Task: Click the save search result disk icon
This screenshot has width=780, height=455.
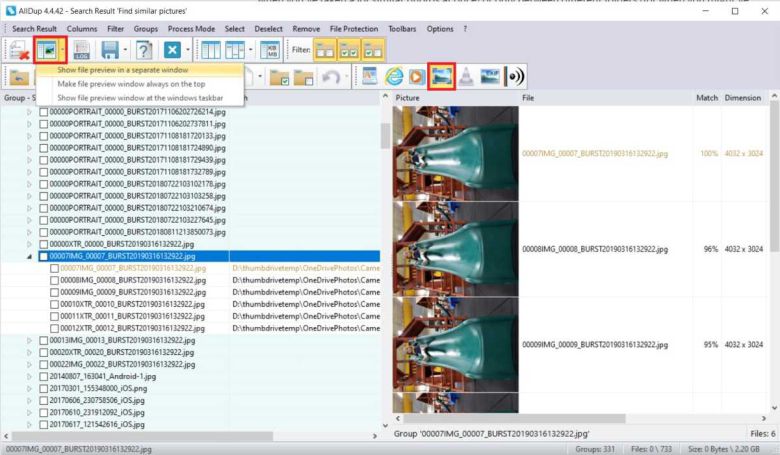Action: (110, 49)
